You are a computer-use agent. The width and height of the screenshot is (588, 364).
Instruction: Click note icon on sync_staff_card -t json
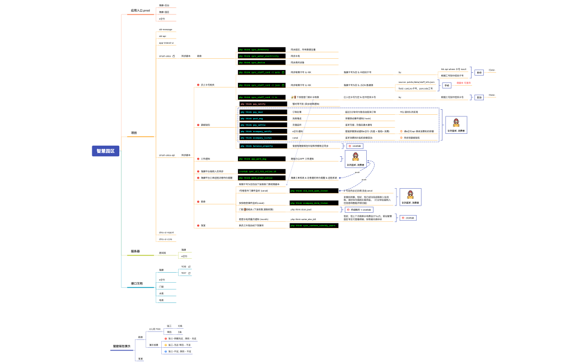283,85
